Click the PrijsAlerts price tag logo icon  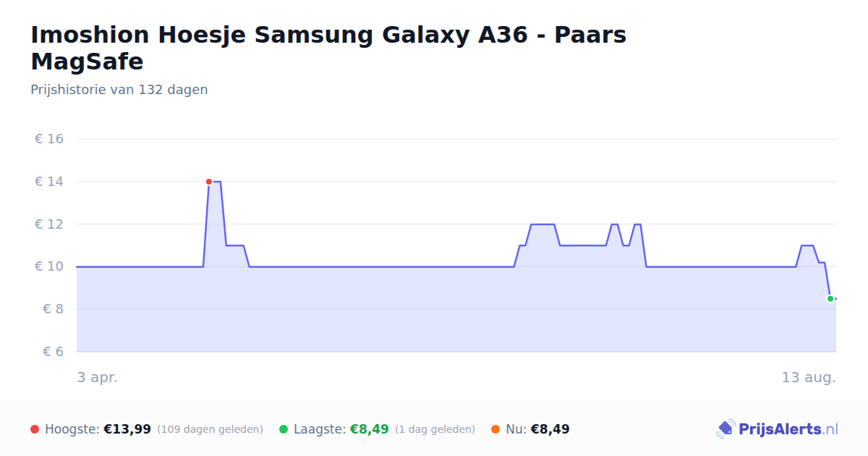click(726, 429)
